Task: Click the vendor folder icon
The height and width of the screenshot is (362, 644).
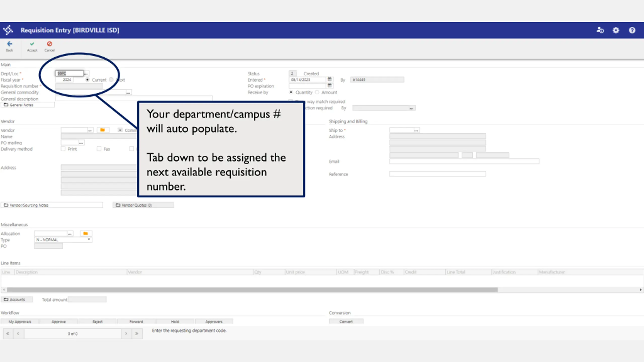Action: coord(102,130)
